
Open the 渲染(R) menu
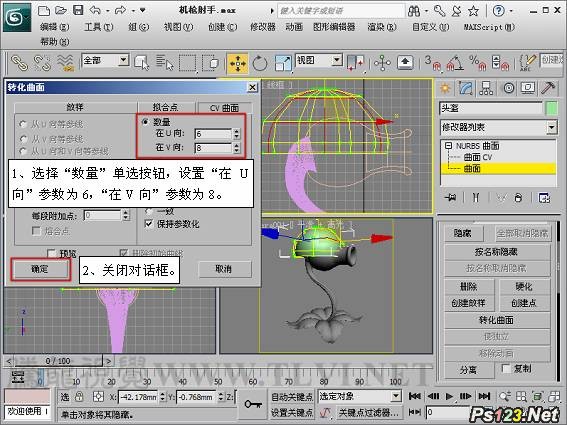pyautogui.click(x=382, y=27)
